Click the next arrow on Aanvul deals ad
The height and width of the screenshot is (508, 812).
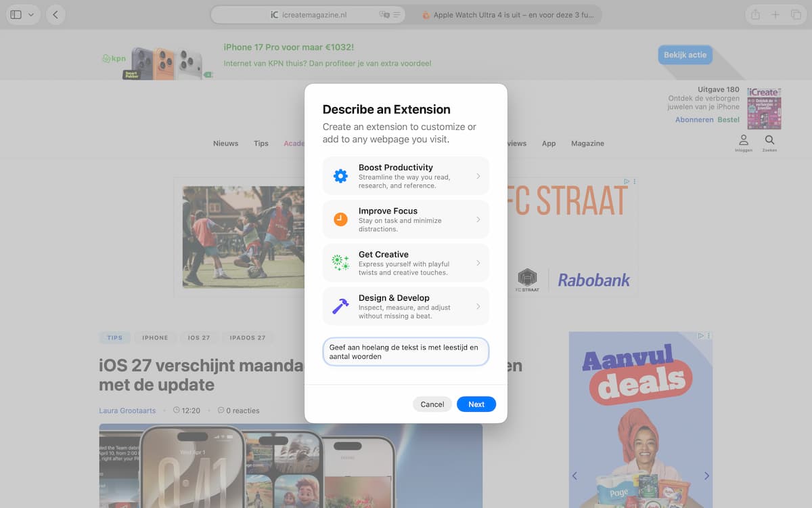[x=706, y=476]
